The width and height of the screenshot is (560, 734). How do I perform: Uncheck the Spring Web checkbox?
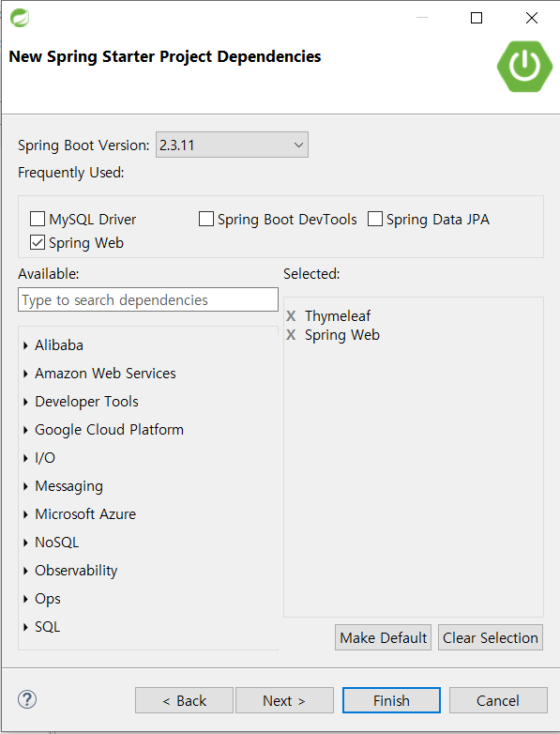[38, 242]
